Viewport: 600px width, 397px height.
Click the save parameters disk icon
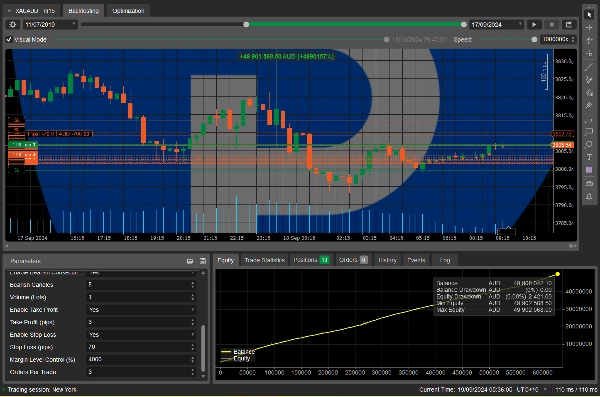pos(203,261)
